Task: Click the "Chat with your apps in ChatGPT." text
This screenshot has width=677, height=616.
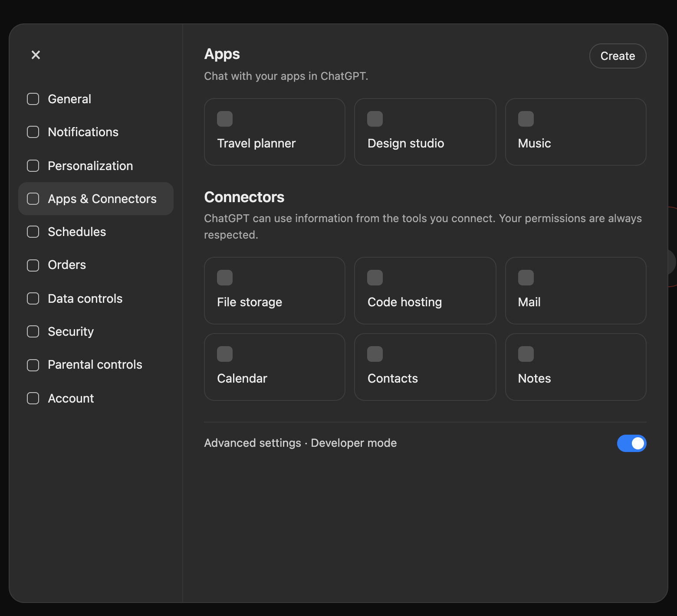Action: (286, 76)
